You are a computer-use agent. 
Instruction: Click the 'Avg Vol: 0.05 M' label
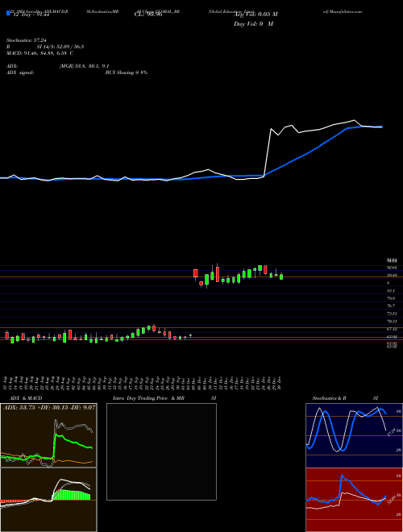point(256,15)
